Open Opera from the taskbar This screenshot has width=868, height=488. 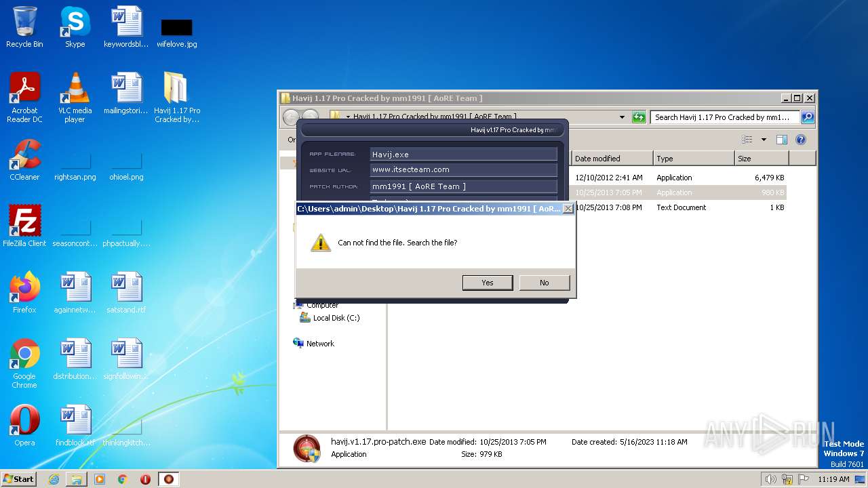145,479
